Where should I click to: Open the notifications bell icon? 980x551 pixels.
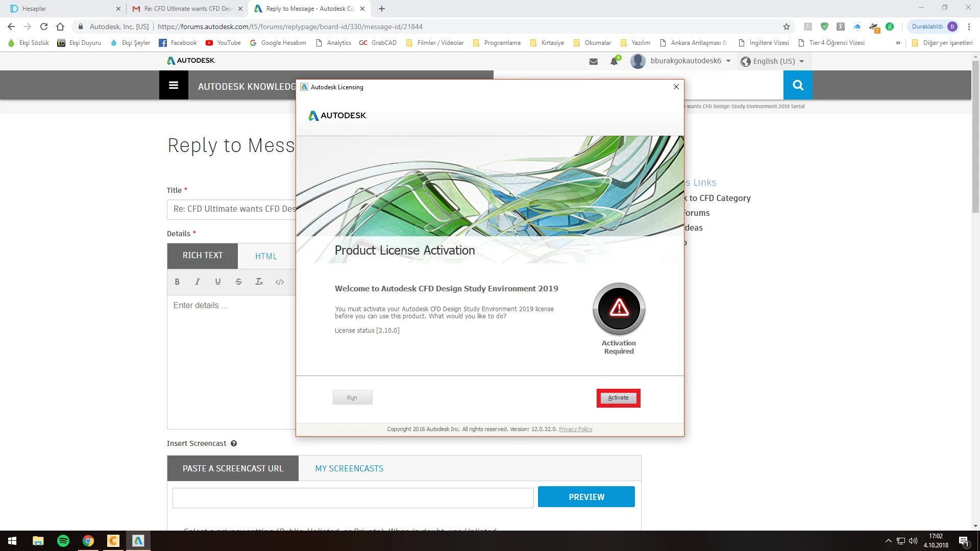(614, 61)
